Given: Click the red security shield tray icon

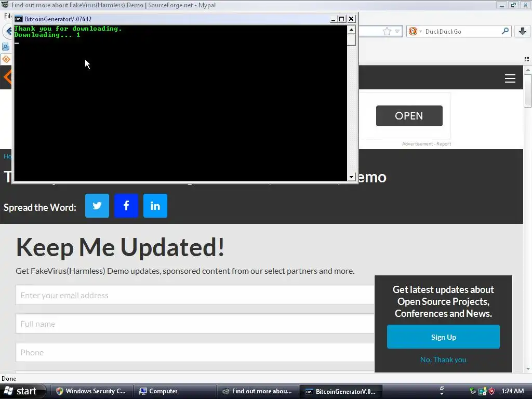Looking at the screenshot, I should [x=491, y=391].
